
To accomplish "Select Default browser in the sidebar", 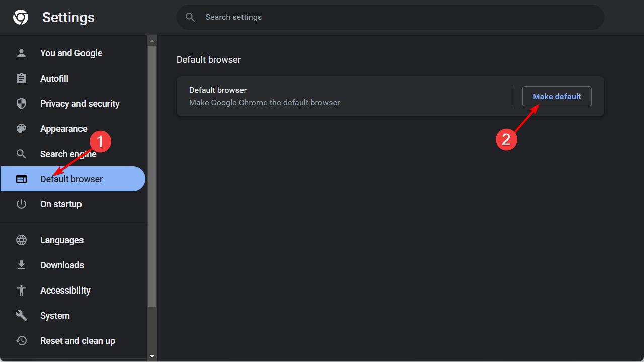I will pos(71,179).
